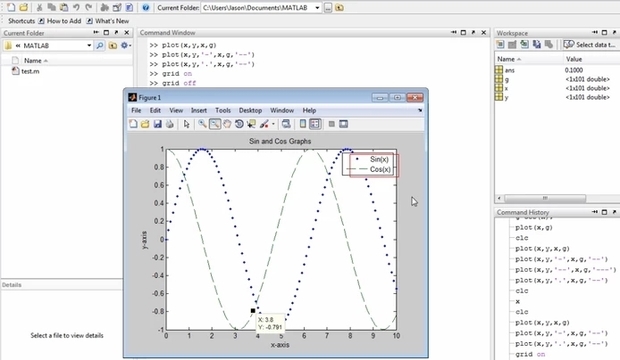This screenshot has width=620, height=360.
Task: Open the Tools menu in Figure 1
Action: pos(223,110)
